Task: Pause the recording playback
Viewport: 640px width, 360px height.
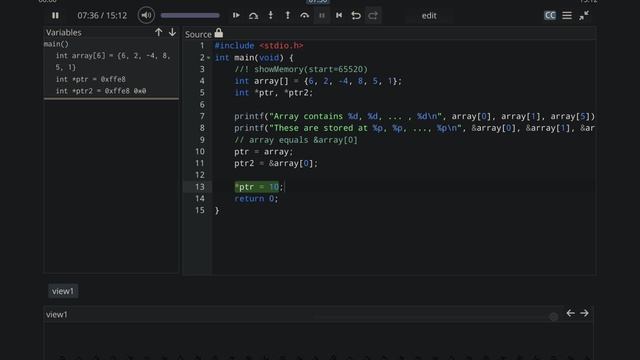Action: [x=55, y=16]
